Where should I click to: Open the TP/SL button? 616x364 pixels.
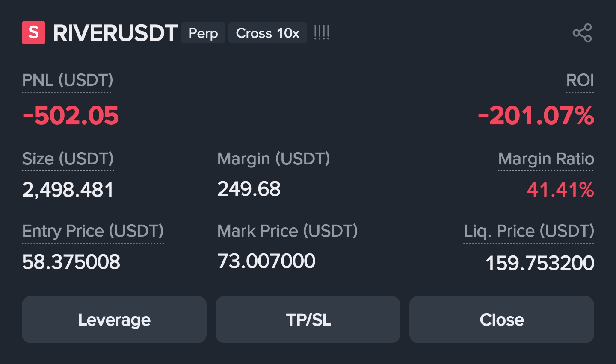coord(308,320)
